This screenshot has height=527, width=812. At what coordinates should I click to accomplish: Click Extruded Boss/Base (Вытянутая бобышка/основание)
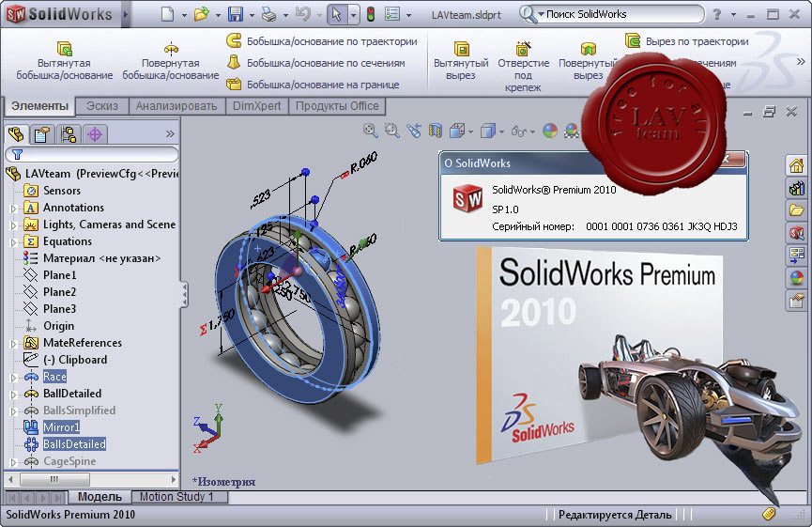point(64,61)
